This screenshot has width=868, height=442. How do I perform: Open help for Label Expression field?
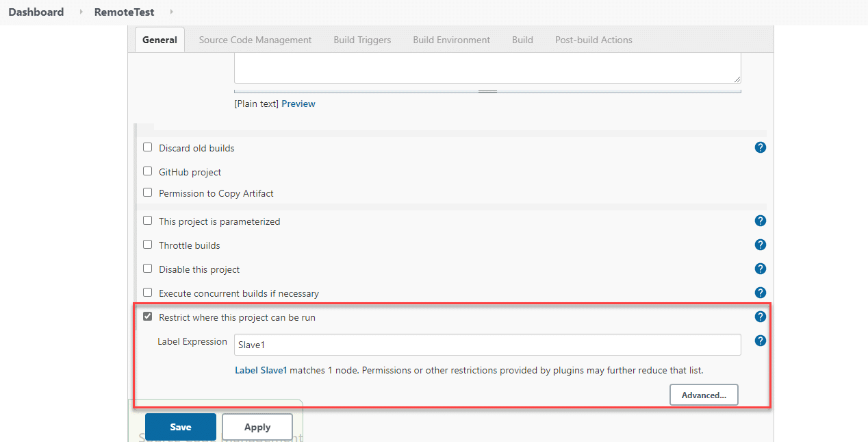click(760, 341)
